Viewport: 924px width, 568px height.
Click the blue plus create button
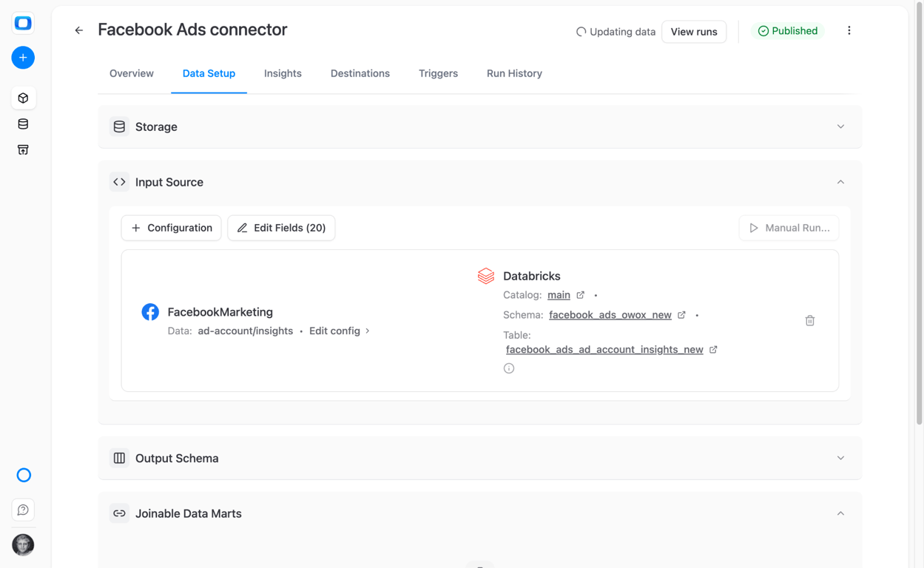(23, 58)
